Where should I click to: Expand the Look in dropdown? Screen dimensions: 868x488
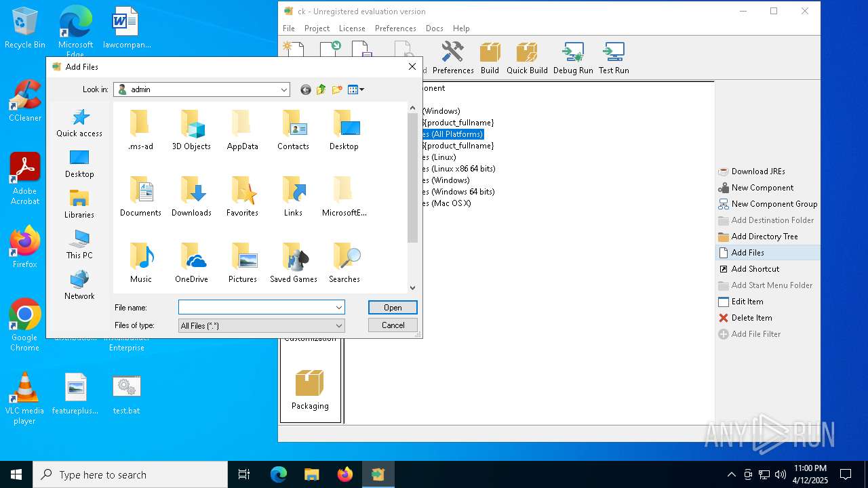click(284, 89)
